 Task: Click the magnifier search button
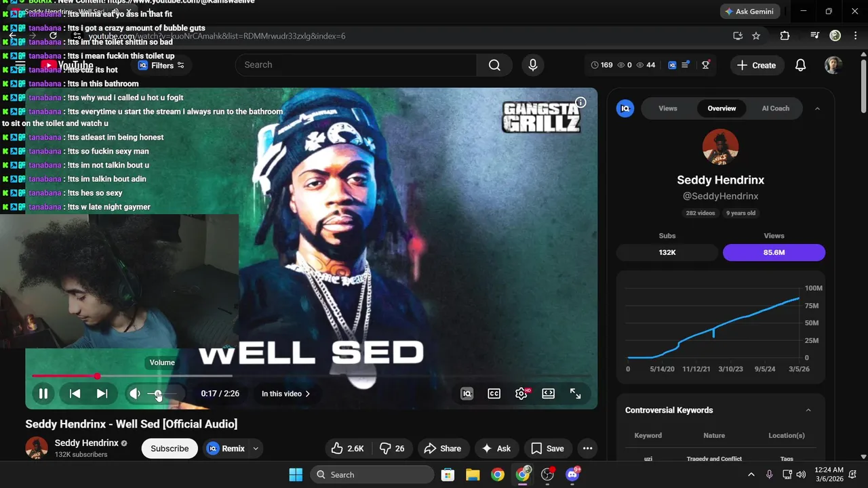(x=494, y=65)
